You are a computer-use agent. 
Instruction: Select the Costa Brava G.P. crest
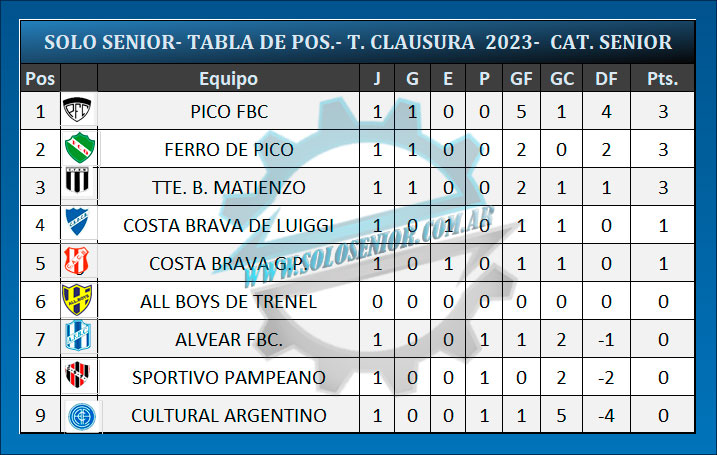pos(78,263)
